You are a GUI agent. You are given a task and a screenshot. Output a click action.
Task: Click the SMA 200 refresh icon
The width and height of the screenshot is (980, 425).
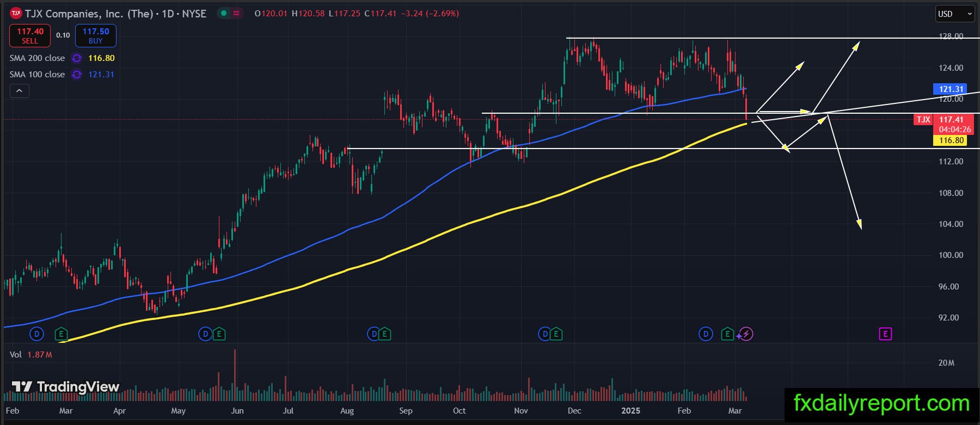[77, 58]
